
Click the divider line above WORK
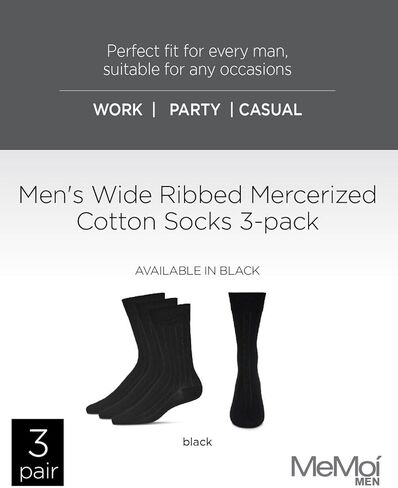click(197, 90)
